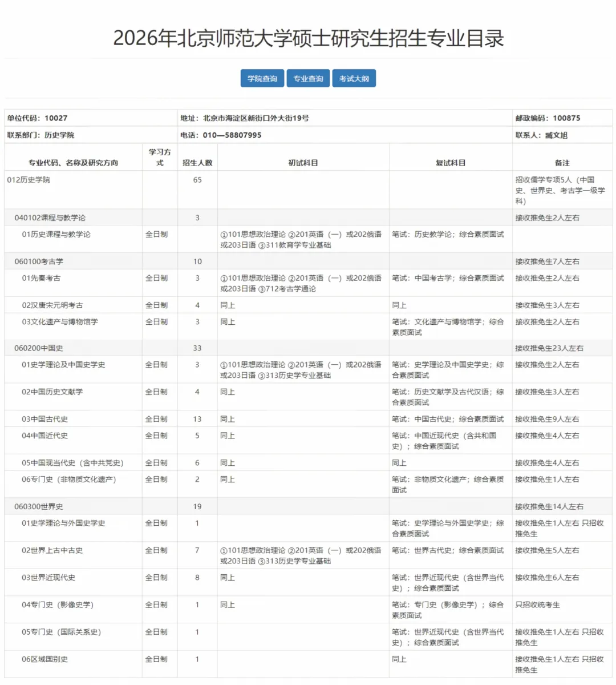Click note 招收儒学专项5人
Screen dimensions: 616x685
pyautogui.click(x=560, y=190)
